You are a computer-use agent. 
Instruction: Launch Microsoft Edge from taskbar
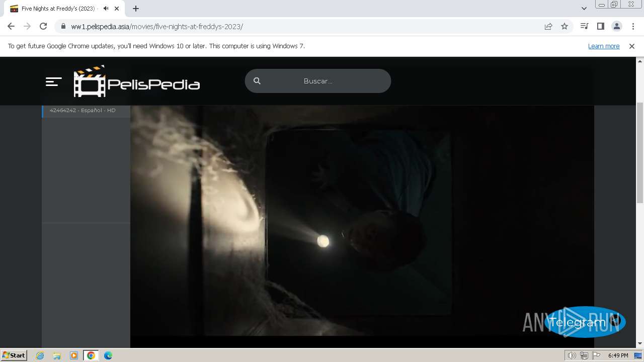coord(108,355)
